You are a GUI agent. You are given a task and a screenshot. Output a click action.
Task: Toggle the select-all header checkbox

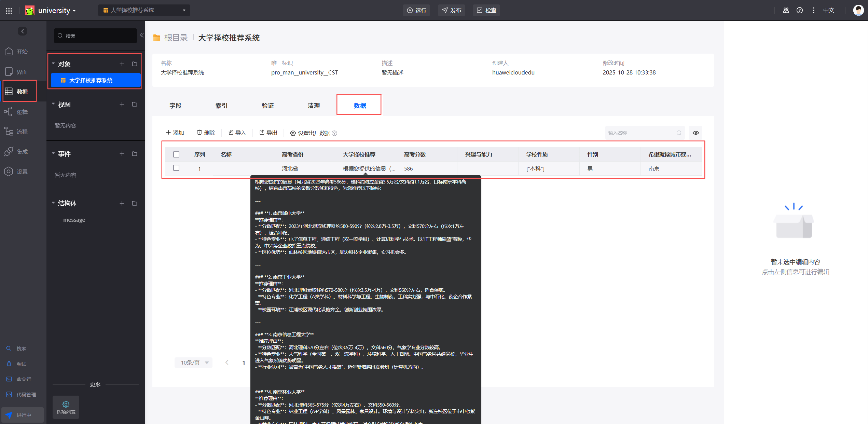pyautogui.click(x=176, y=154)
